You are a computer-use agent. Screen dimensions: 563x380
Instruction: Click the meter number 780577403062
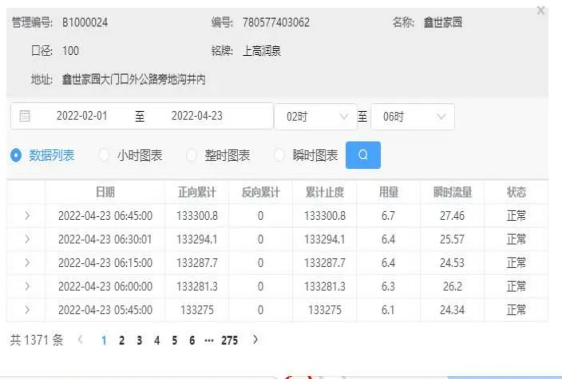coord(276,23)
